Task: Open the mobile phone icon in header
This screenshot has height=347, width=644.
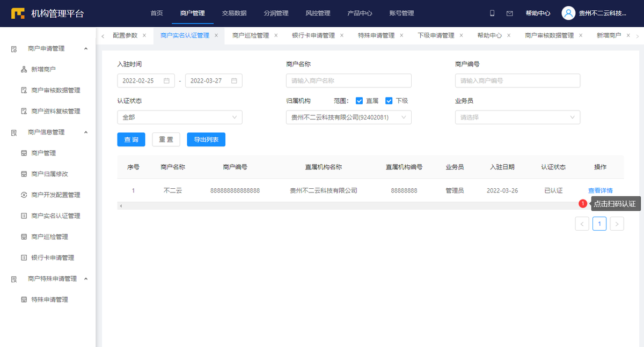Action: (x=493, y=13)
